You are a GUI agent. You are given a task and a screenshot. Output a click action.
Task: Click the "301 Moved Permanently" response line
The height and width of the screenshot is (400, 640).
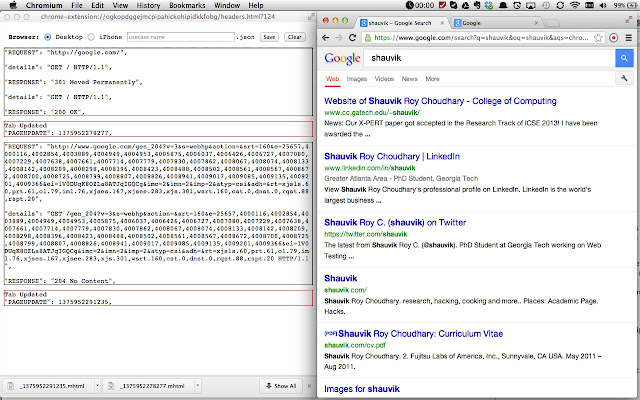point(73,82)
